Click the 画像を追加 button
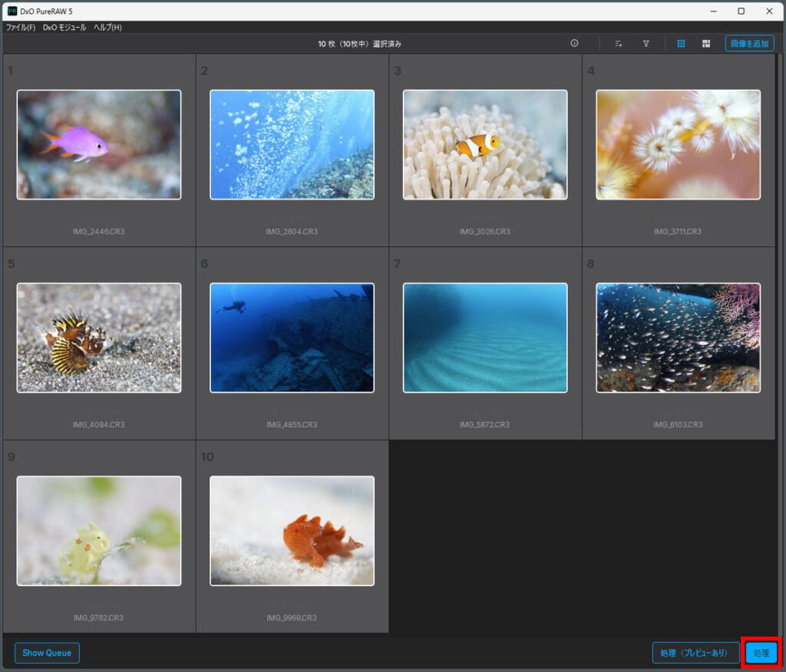Viewport: 786px width, 672px height. [x=749, y=44]
